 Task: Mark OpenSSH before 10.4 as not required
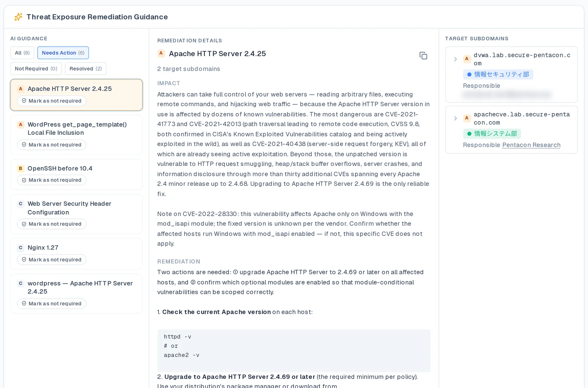tap(52, 180)
